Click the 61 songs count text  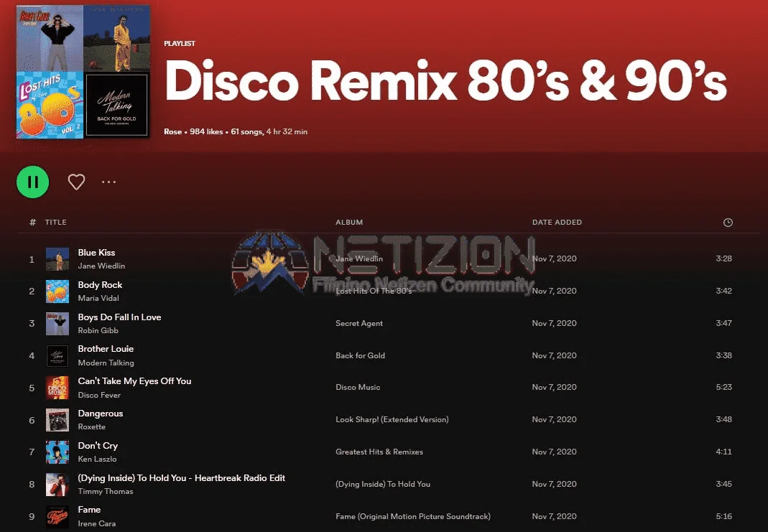click(247, 131)
